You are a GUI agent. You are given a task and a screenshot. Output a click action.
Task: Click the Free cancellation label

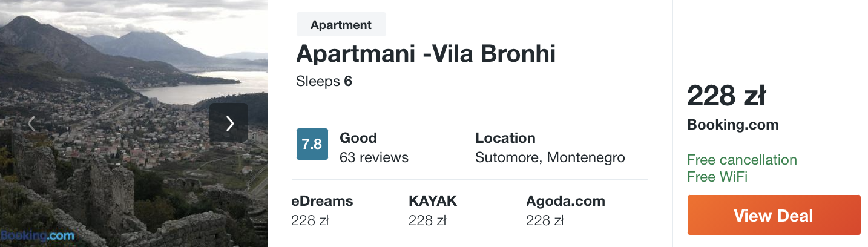coord(742,160)
